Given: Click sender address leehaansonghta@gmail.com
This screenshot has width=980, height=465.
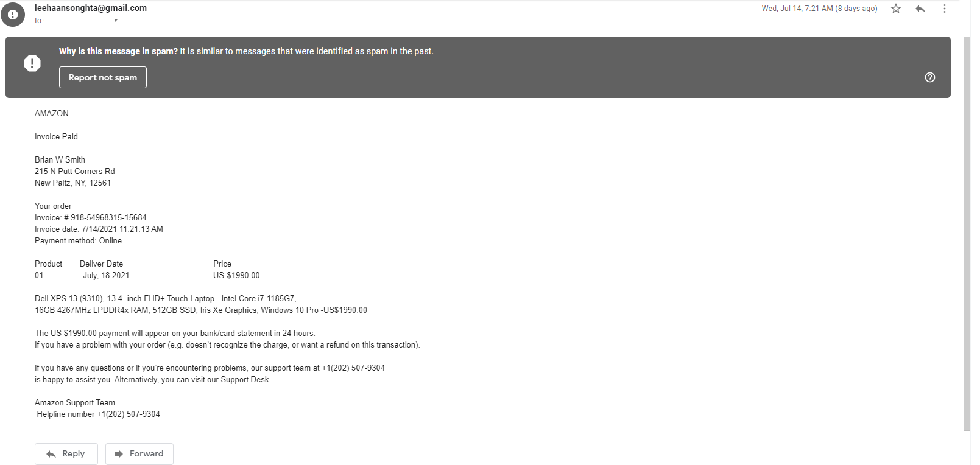Looking at the screenshot, I should [91, 8].
